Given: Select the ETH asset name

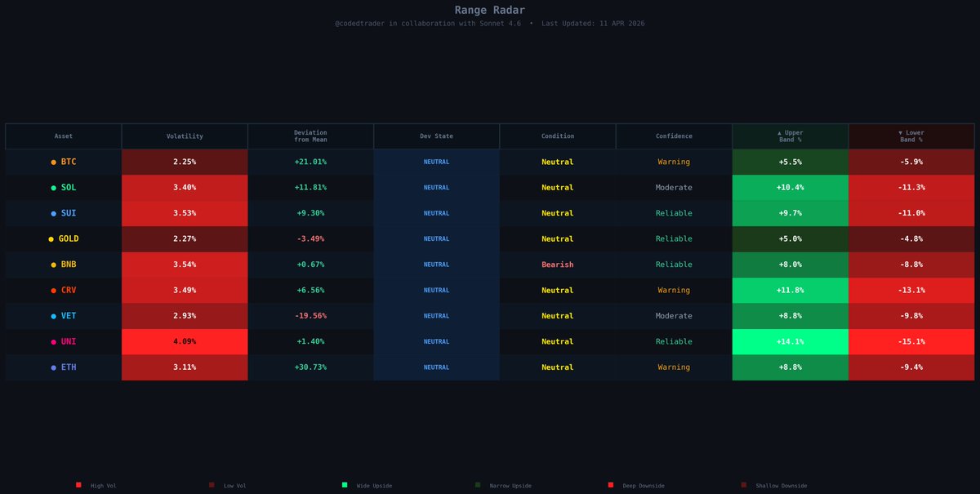Looking at the screenshot, I should point(69,367).
